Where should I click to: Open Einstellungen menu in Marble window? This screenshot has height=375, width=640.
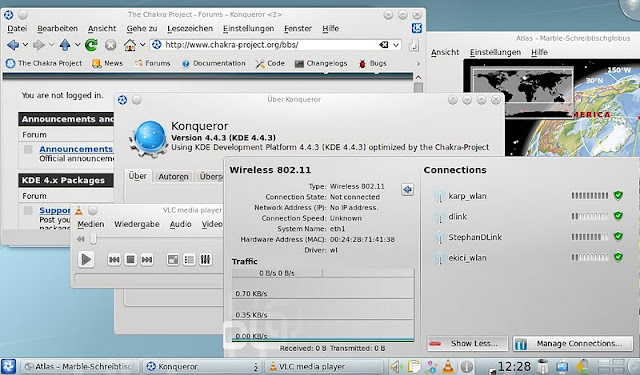coord(495,52)
